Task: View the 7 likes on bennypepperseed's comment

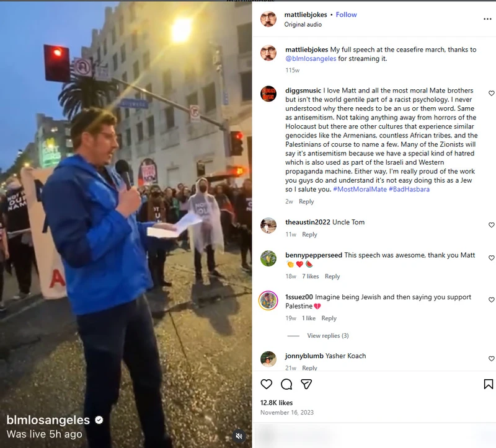Action: [311, 276]
